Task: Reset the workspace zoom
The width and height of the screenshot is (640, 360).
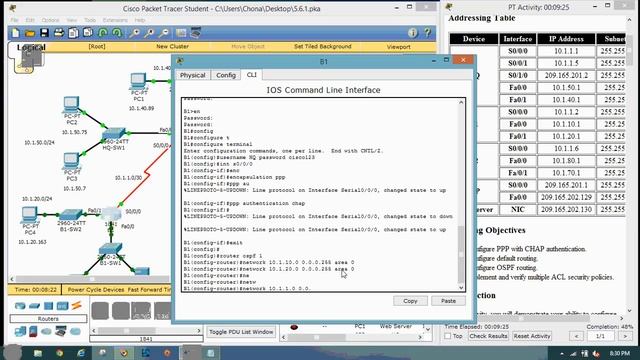Action: click(x=149, y=33)
